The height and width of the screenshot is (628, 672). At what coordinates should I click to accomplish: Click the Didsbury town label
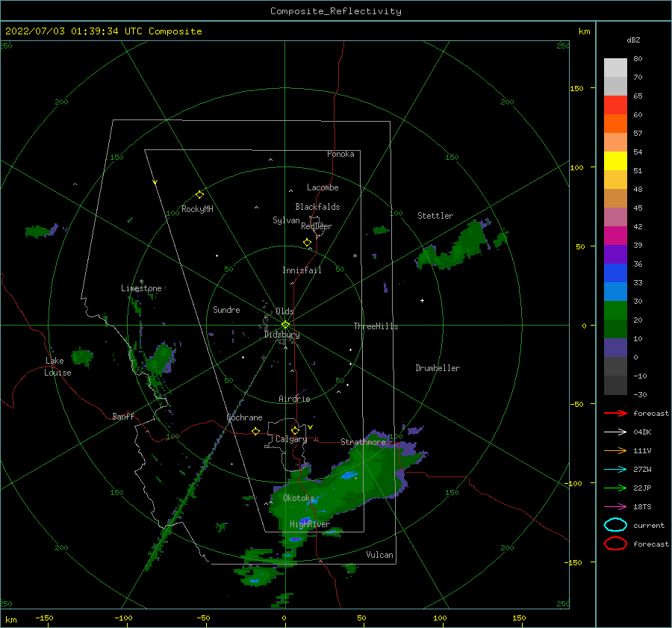(x=281, y=335)
